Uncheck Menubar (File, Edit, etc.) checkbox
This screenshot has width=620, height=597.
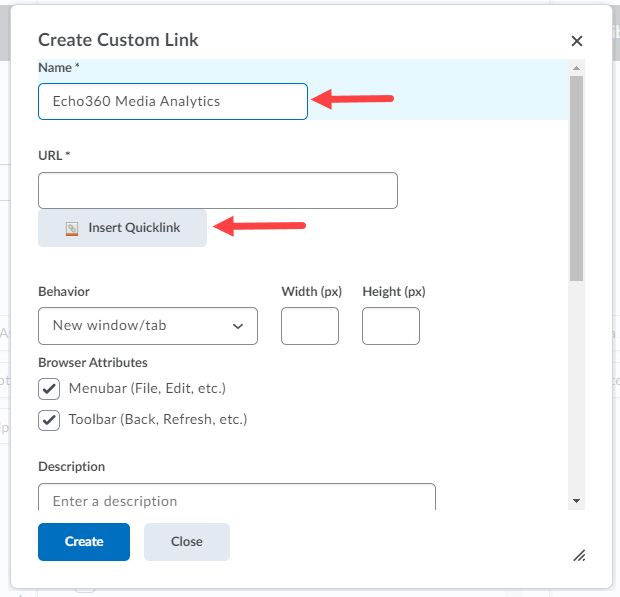click(49, 389)
